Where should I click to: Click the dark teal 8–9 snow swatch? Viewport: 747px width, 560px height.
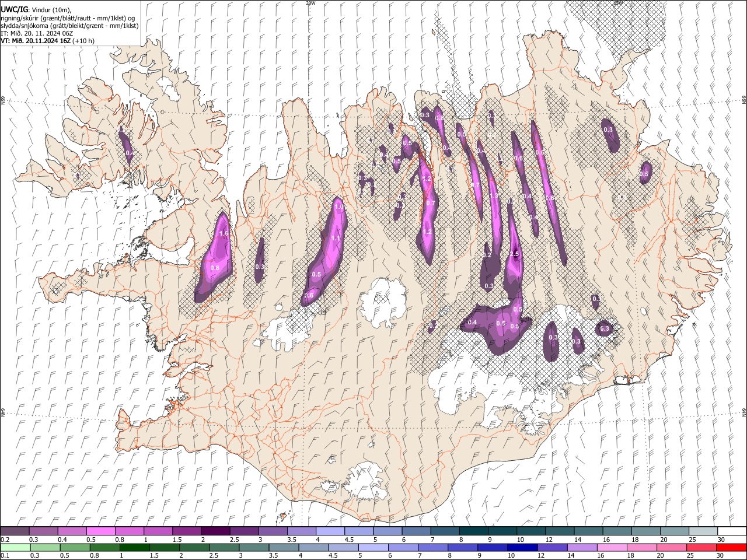[x=473, y=531]
